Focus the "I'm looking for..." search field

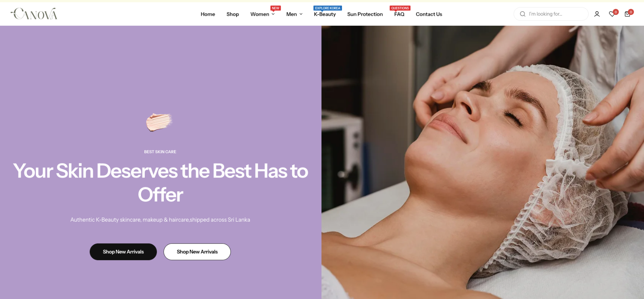[555, 14]
